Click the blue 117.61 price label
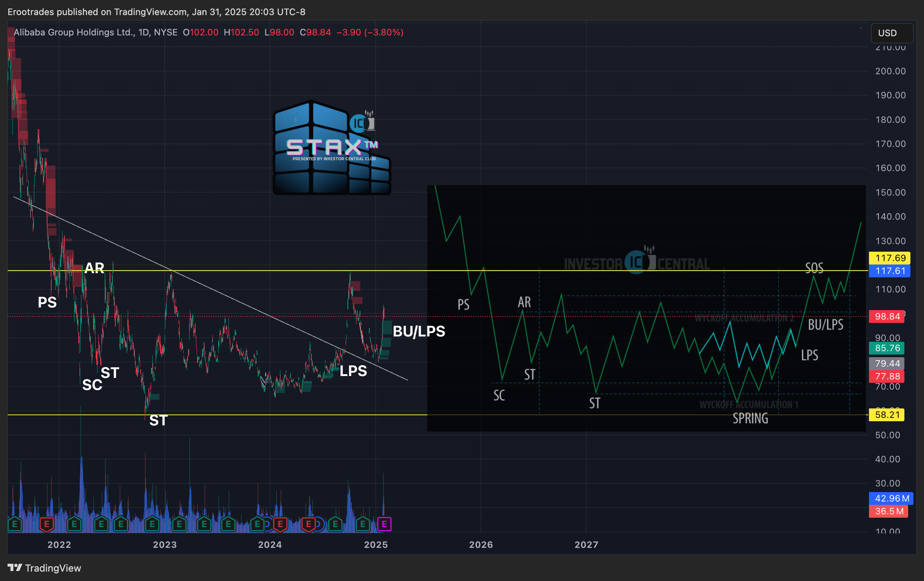Screen dimensions: 924x581 click(890, 271)
